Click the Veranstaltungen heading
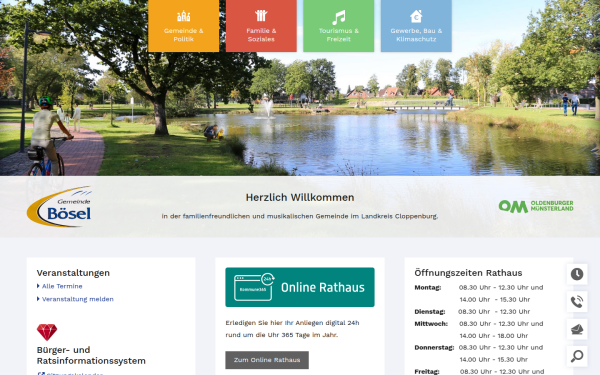The height and width of the screenshot is (375, 600). point(73,273)
